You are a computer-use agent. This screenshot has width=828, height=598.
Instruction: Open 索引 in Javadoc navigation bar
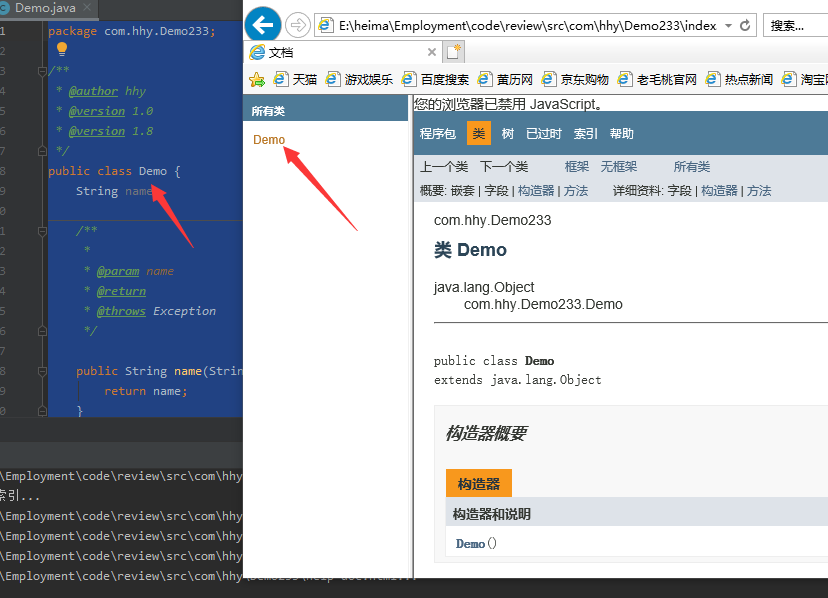point(586,134)
